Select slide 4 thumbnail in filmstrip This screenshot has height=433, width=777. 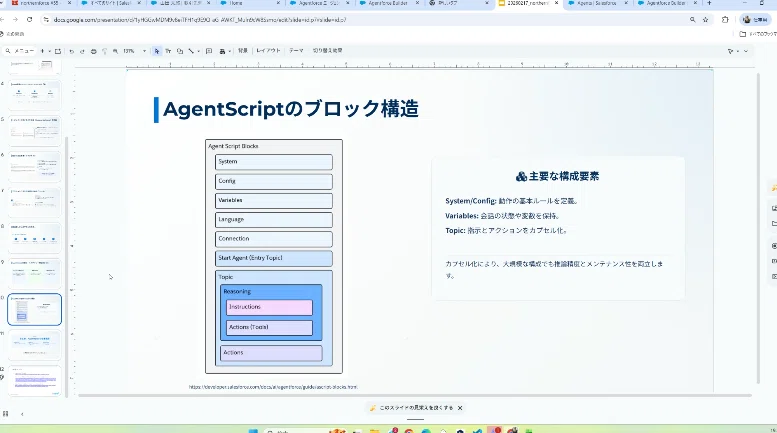pos(34,95)
